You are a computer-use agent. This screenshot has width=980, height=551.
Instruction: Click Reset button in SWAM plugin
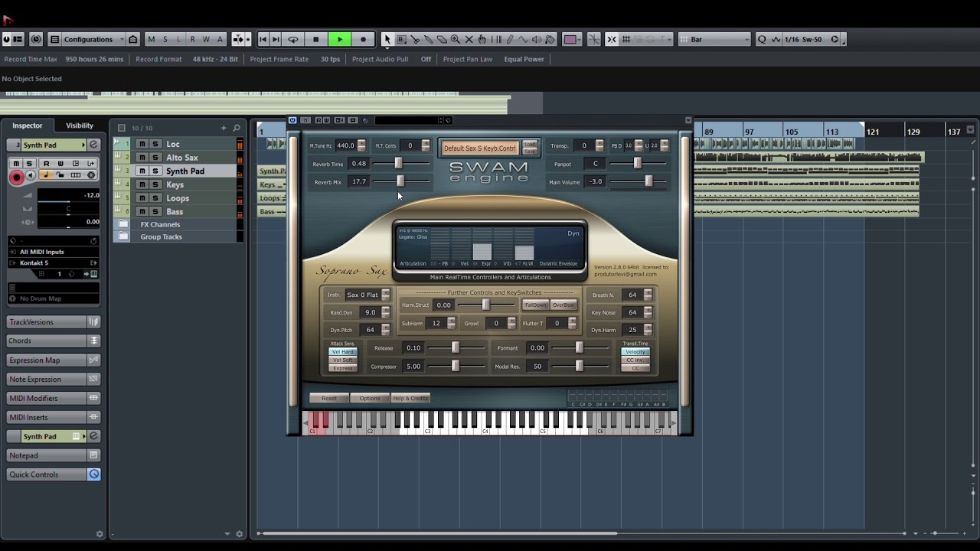tap(329, 398)
